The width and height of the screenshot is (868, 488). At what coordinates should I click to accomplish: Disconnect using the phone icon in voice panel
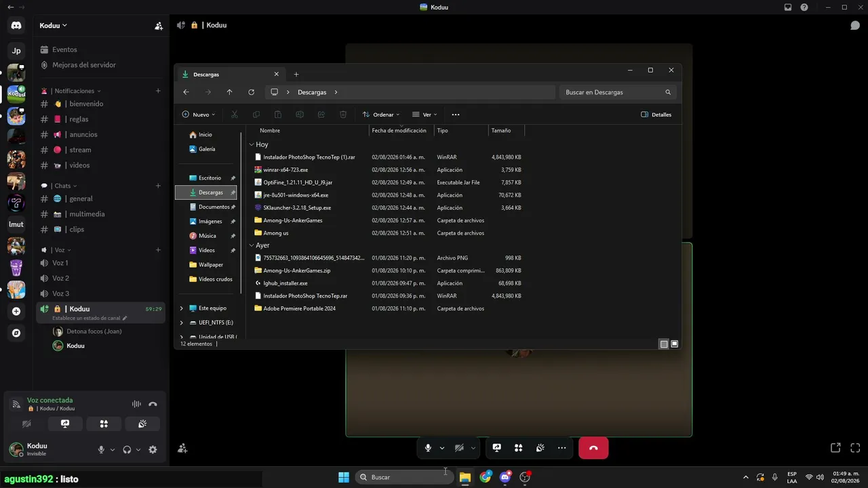(153, 404)
